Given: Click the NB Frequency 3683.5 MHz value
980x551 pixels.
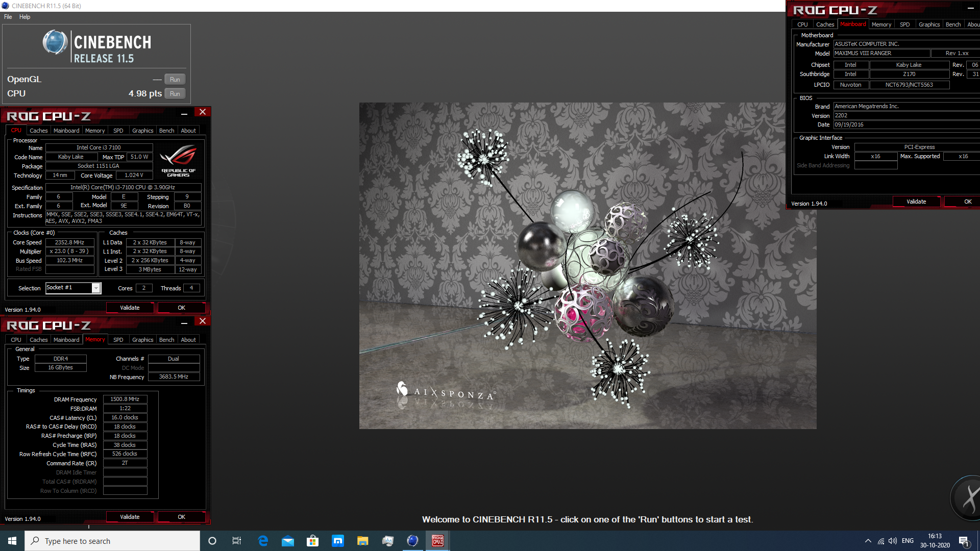Looking at the screenshot, I should (174, 377).
